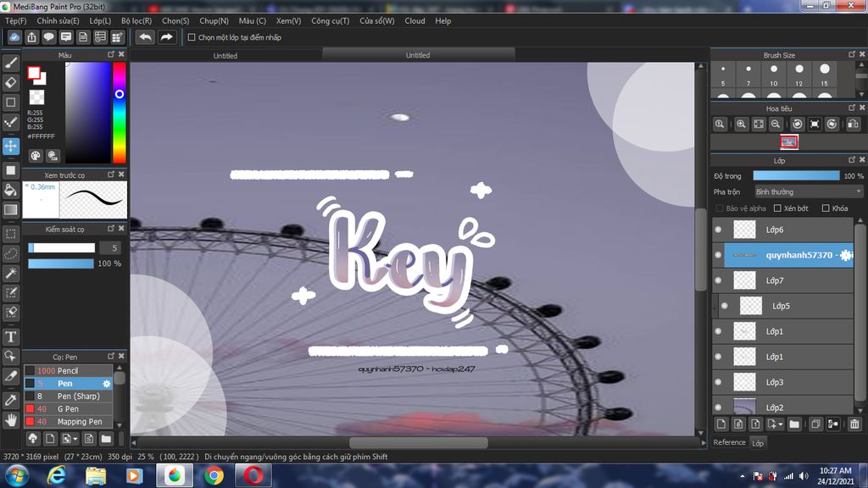Select the Mapping Pen brush

tap(68, 422)
